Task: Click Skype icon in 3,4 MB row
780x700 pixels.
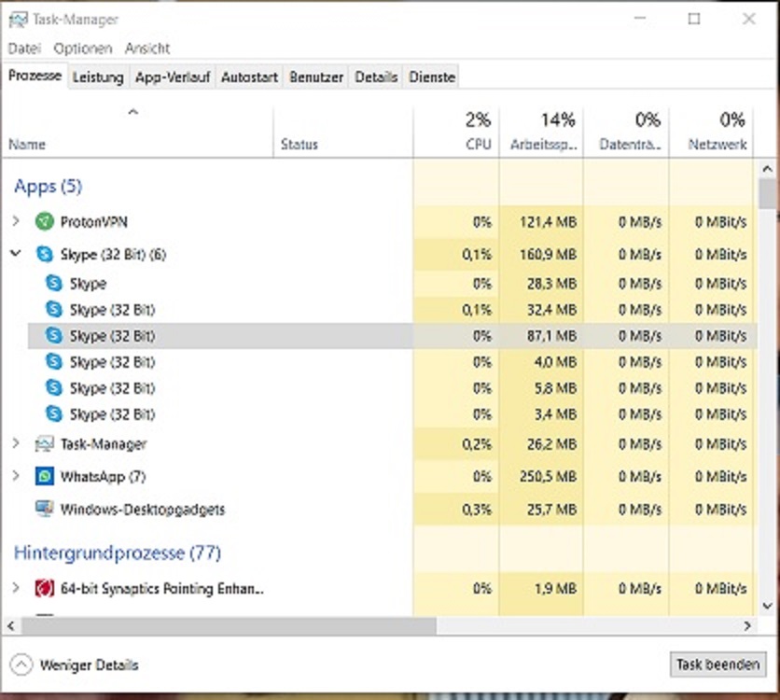Action: (x=54, y=413)
